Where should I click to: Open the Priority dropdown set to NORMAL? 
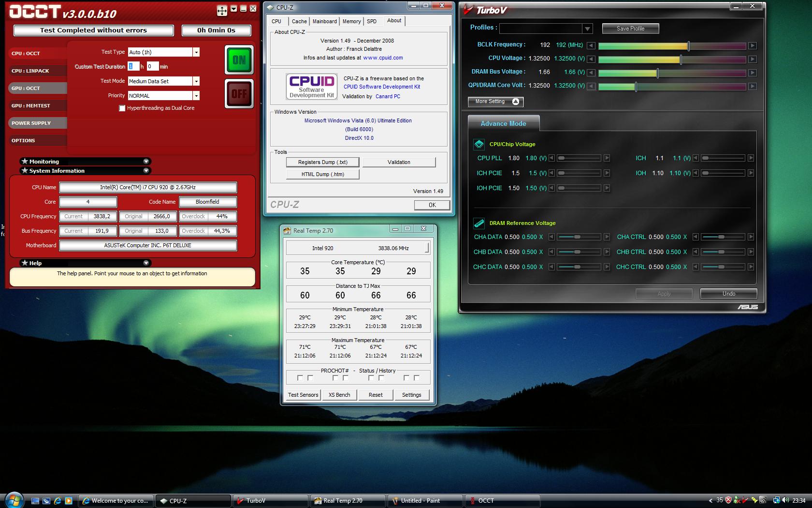[196, 96]
